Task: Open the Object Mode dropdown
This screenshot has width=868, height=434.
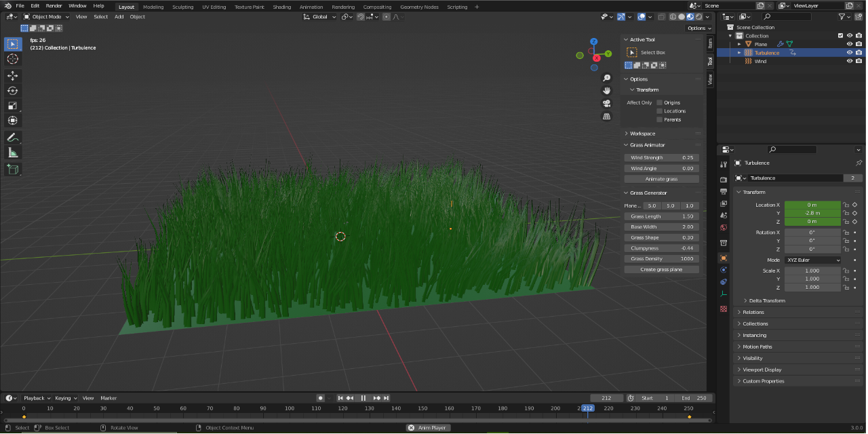Action: [47, 17]
